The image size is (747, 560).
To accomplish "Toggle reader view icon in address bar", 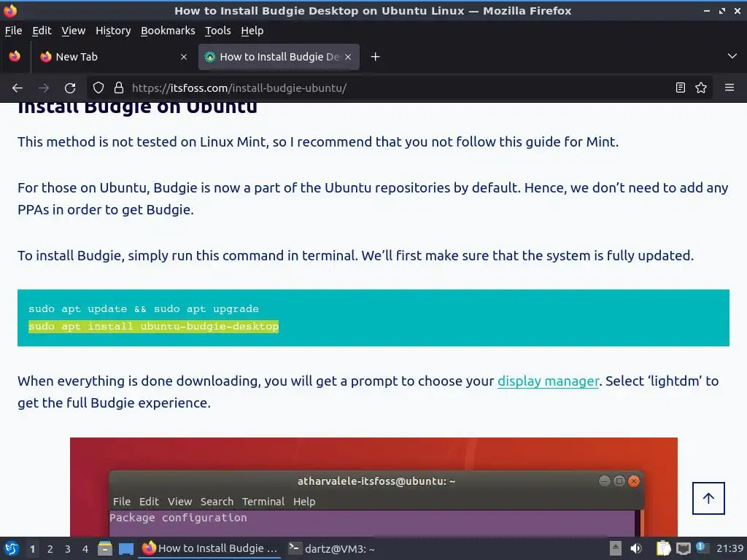I will [x=681, y=87].
